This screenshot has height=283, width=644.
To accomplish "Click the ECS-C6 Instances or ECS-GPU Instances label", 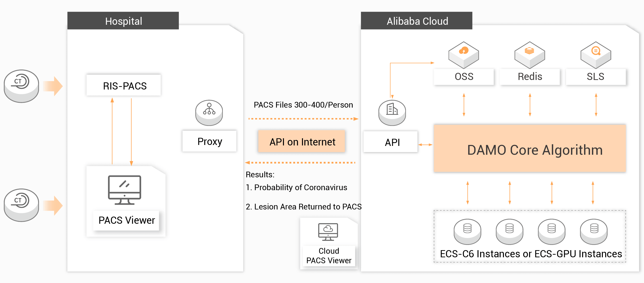I will [531, 254].
